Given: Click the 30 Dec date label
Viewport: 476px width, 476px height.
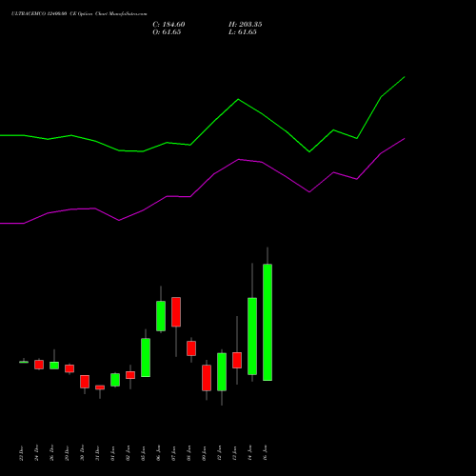Looking at the screenshot, I should 83,453.
